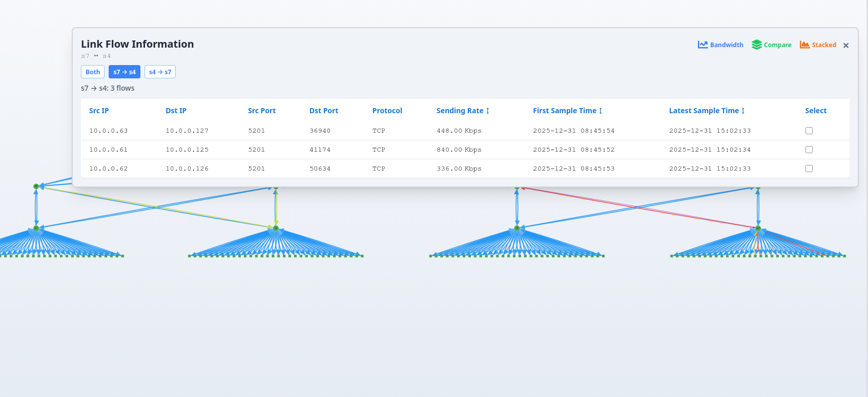This screenshot has height=397, width=868.
Task: Sort by First Sample Time column header
Action: 564,111
